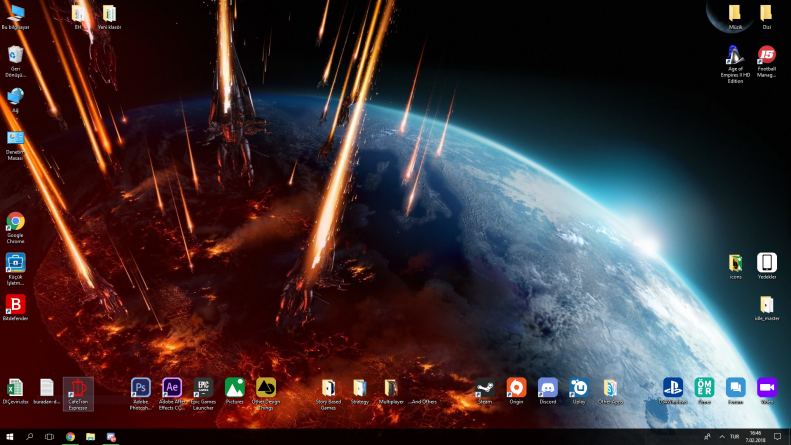This screenshot has width=791, height=445.
Task: Open the People icon in system tray
Action: click(707, 436)
